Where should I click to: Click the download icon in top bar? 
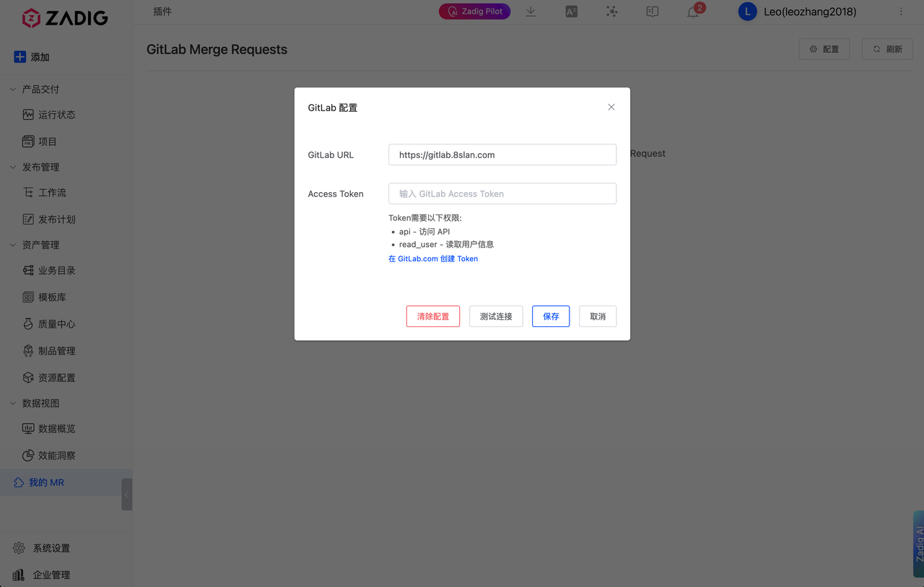click(x=531, y=12)
